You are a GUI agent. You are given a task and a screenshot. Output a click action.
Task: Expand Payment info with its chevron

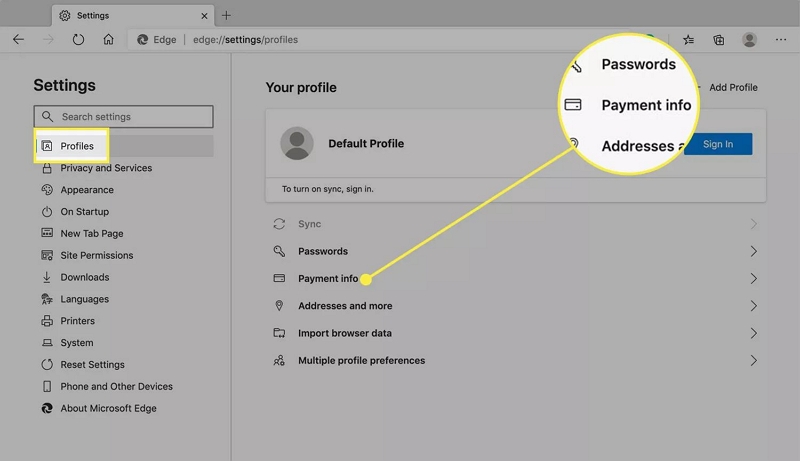click(754, 278)
